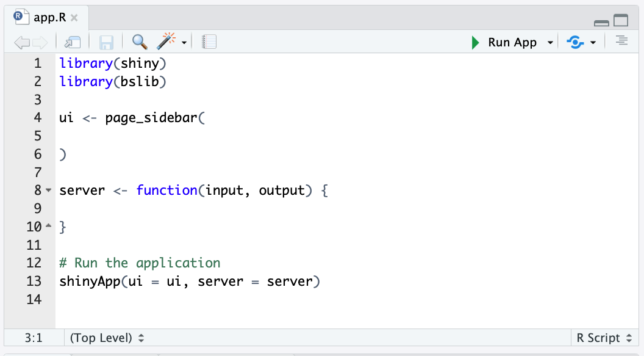Show file in new window icon
Viewport: 644px width, 356px height.
pos(73,42)
